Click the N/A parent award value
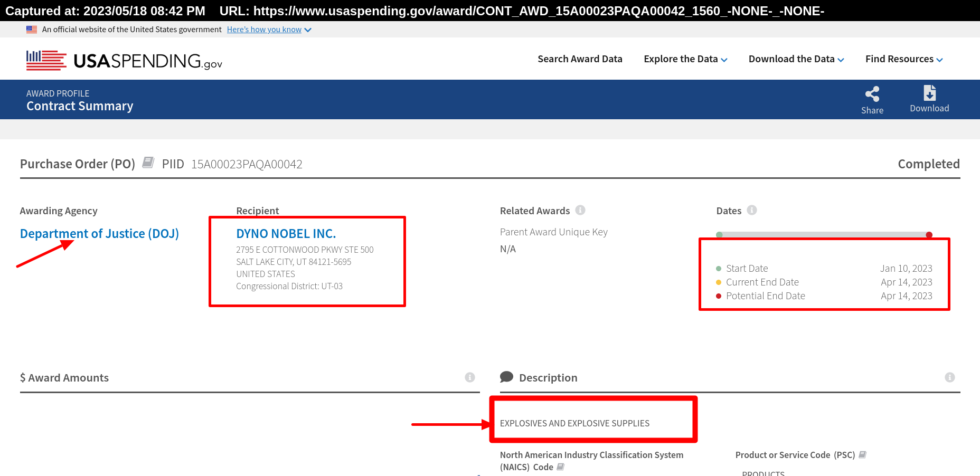 coord(508,249)
